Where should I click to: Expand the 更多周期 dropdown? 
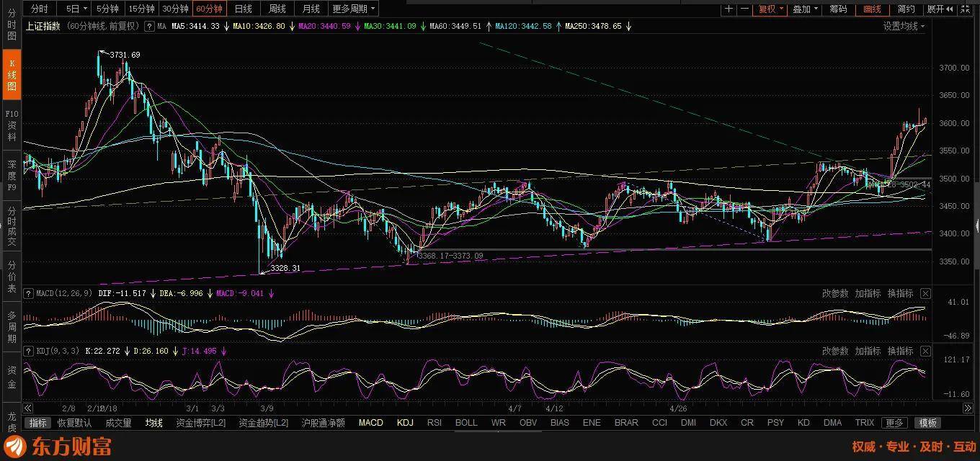coord(353,9)
